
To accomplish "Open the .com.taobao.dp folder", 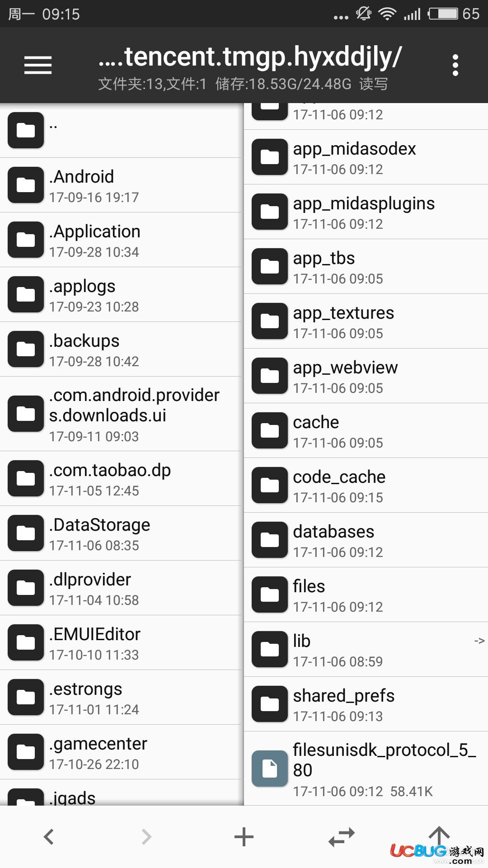I will [122, 478].
